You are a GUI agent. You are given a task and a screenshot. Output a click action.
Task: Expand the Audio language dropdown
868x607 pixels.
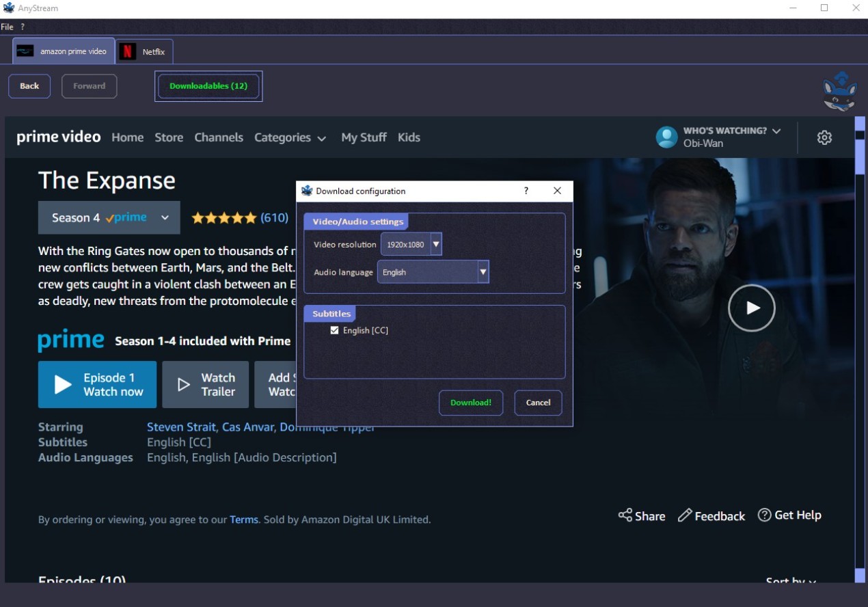pos(483,272)
